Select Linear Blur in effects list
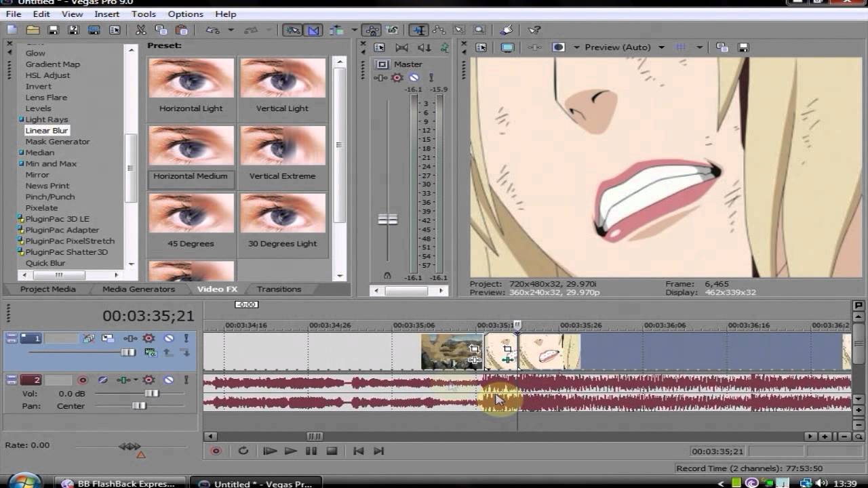Screen dimensions: 868x488 47,130
